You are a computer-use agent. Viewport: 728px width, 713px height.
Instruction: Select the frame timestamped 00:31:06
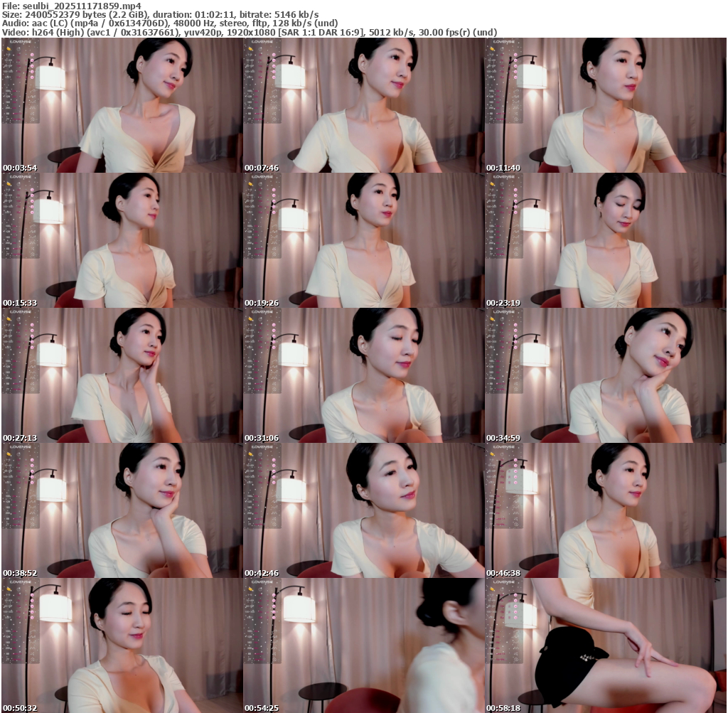pyautogui.click(x=363, y=375)
